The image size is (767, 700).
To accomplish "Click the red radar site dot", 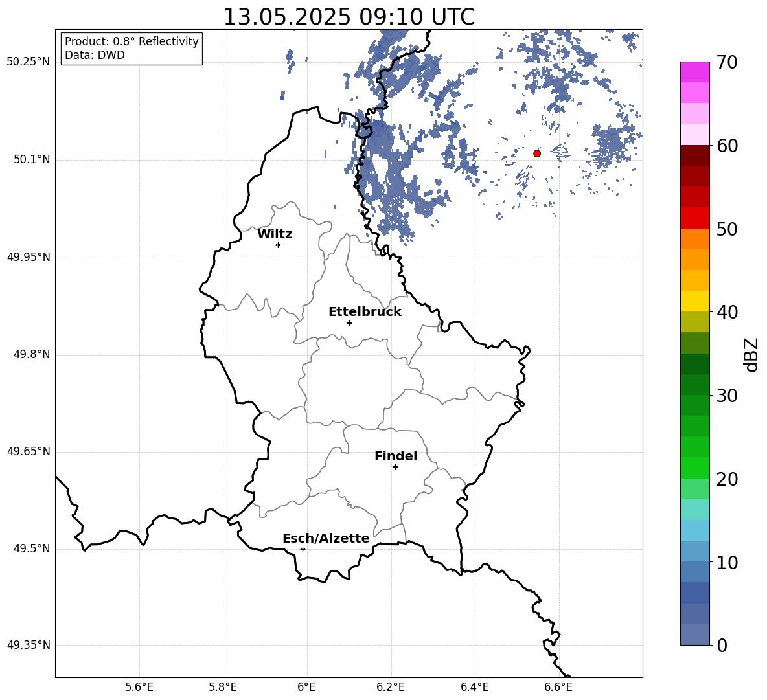I will click(x=537, y=153).
